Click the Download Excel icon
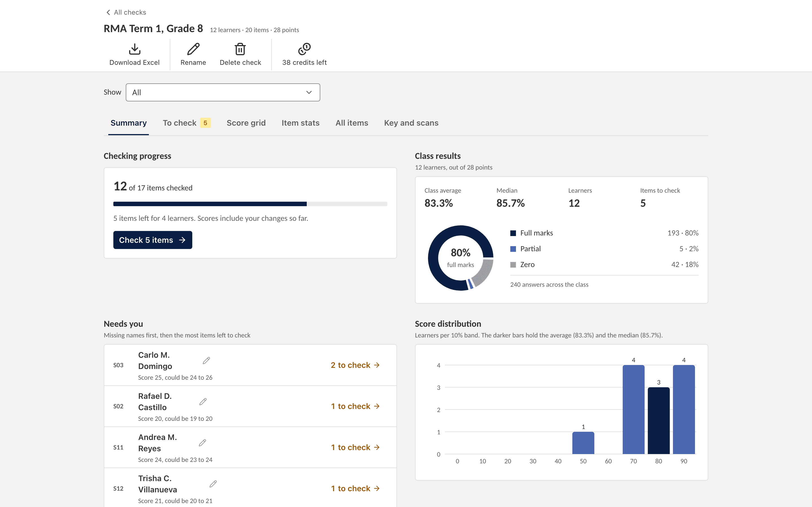 134,49
